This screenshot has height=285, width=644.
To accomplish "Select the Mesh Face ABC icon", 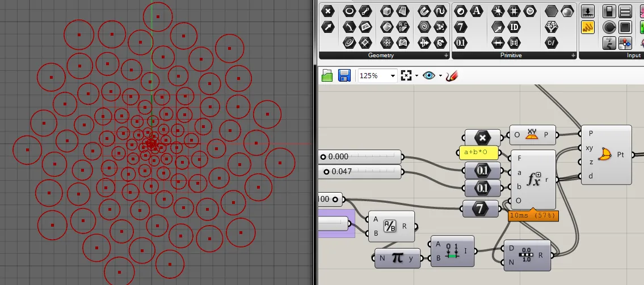I will pyautogui.click(x=402, y=27).
